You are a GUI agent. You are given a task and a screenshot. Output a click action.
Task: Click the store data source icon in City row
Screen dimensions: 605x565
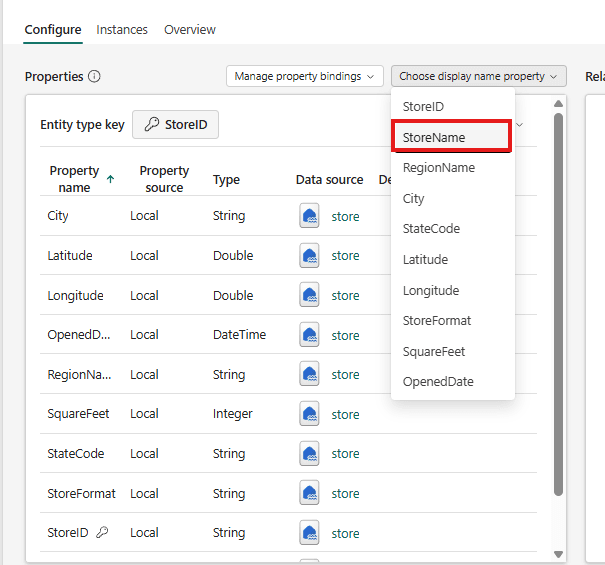tap(309, 216)
